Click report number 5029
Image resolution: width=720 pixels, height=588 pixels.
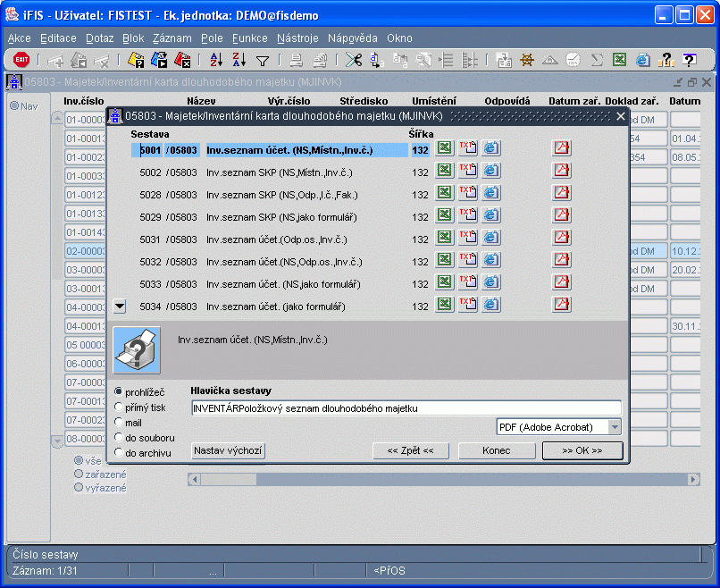click(x=151, y=217)
